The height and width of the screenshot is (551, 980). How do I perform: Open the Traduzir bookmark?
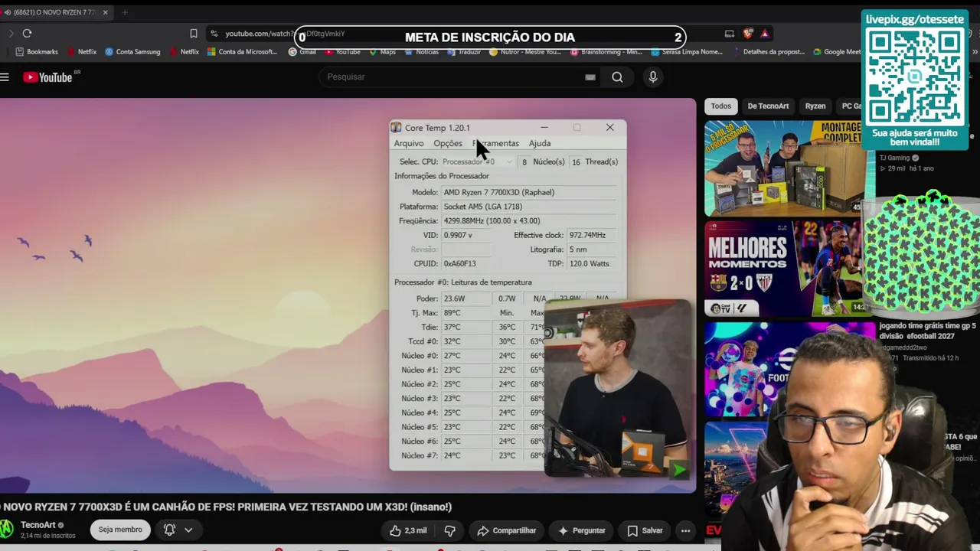coord(464,52)
